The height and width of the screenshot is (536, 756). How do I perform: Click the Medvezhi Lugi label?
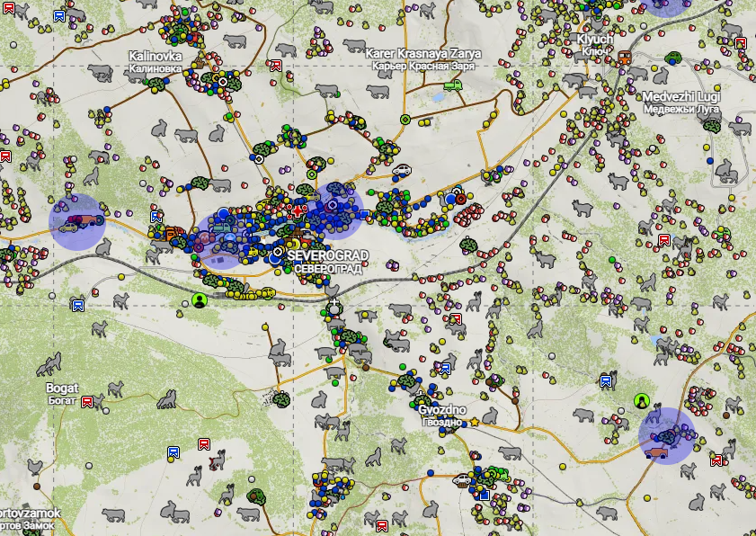681,103
